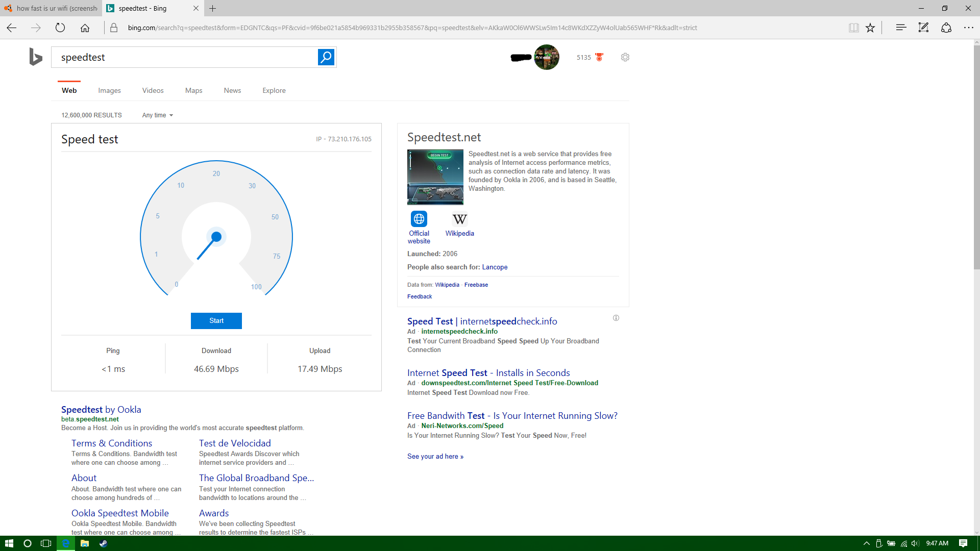This screenshot has height=551, width=980.
Task: Open the Edge Hub icon
Action: (901, 28)
